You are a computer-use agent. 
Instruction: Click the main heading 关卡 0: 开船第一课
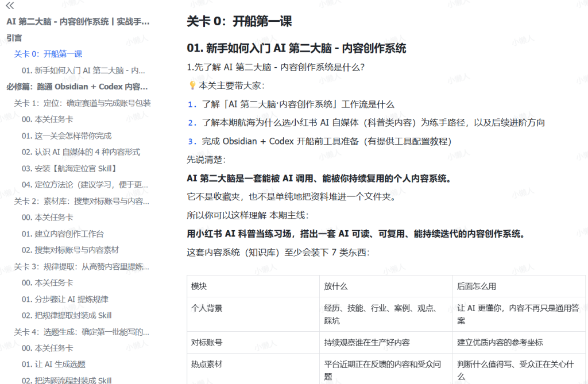(239, 21)
